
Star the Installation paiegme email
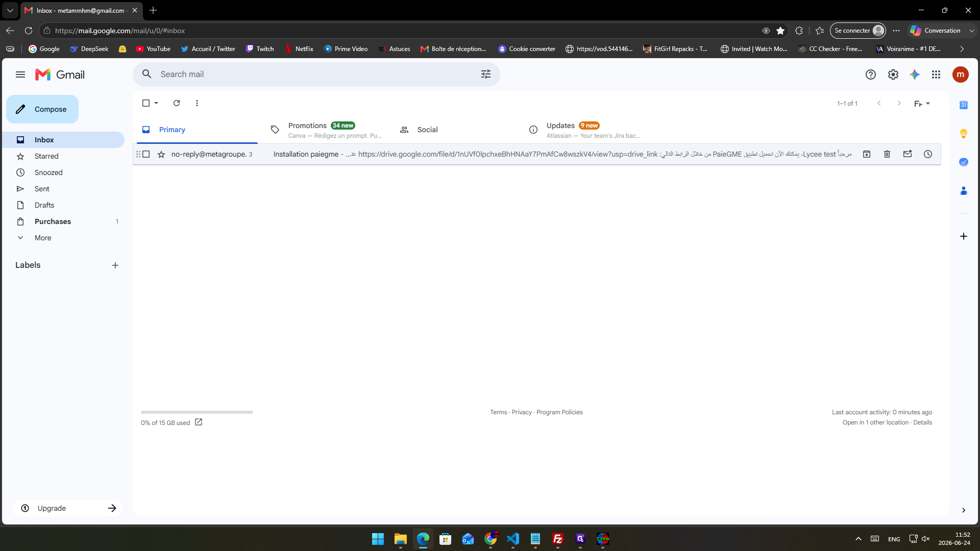point(161,154)
